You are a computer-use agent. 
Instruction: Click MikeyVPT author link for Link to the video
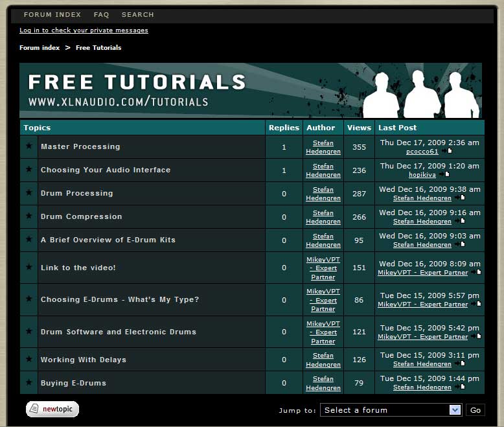pyautogui.click(x=323, y=268)
